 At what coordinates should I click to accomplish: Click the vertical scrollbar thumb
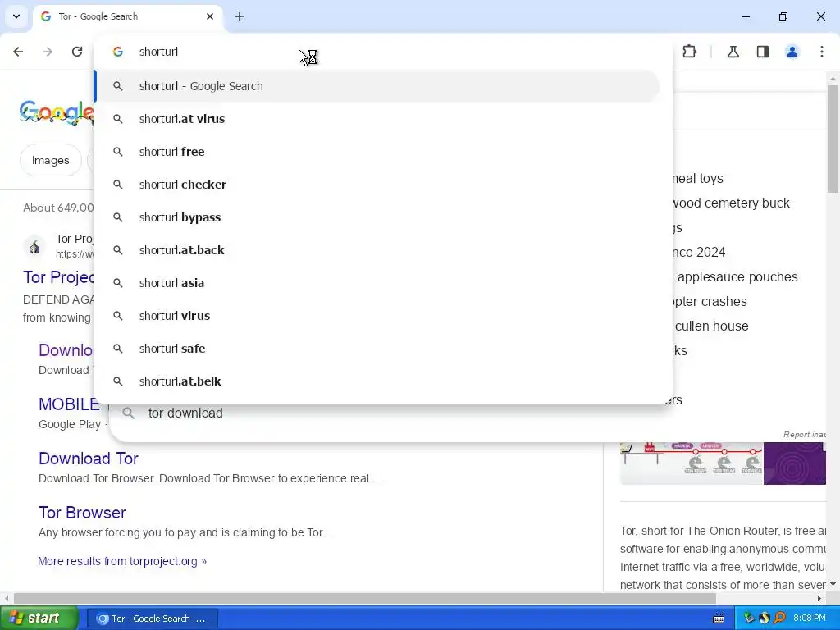pos(833,138)
